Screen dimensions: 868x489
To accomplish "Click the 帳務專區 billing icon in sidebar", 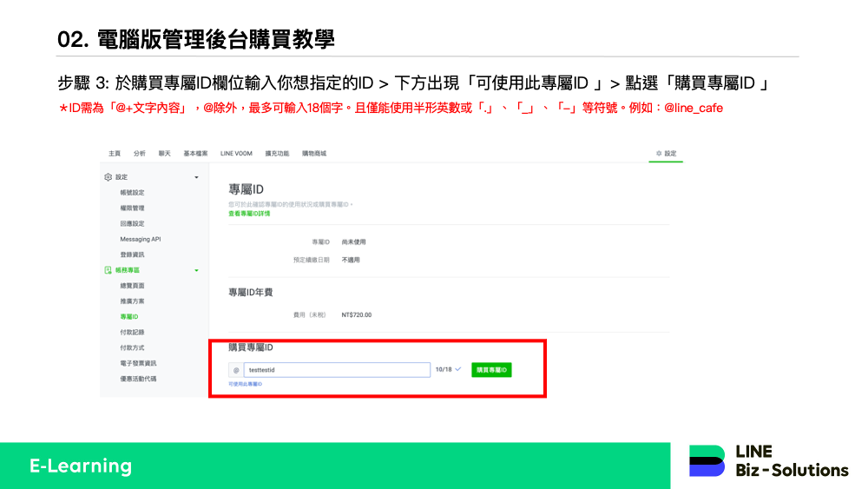I will tap(108, 270).
